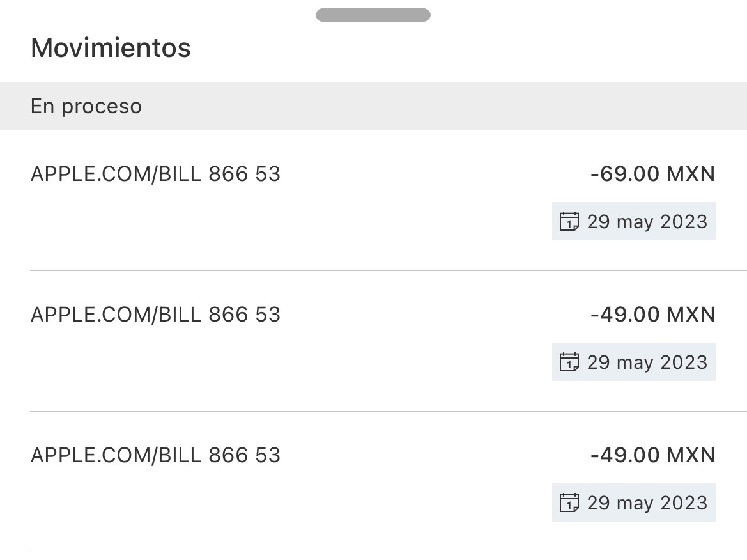Select the En proceso section header
The image size is (747, 560).
point(86,106)
